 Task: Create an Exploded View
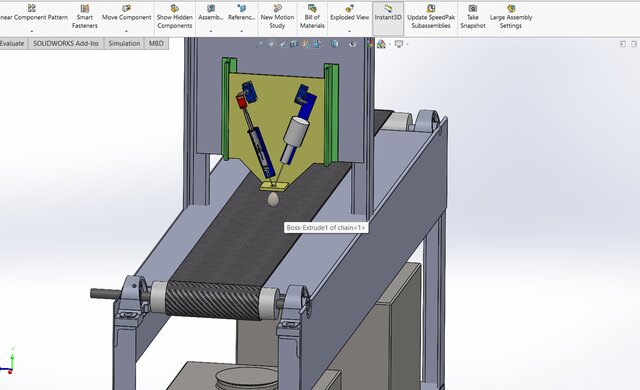pyautogui.click(x=349, y=13)
